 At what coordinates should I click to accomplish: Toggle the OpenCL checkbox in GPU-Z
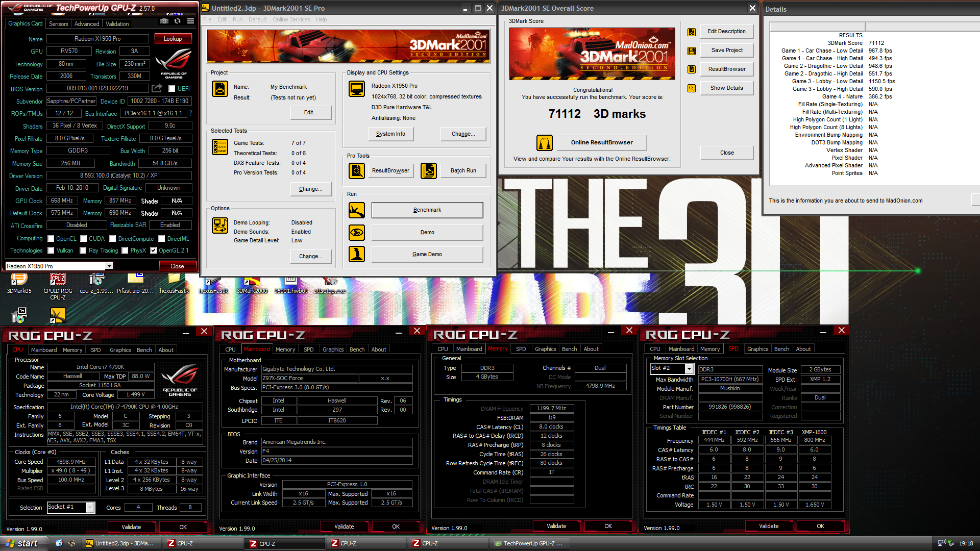click(51, 239)
